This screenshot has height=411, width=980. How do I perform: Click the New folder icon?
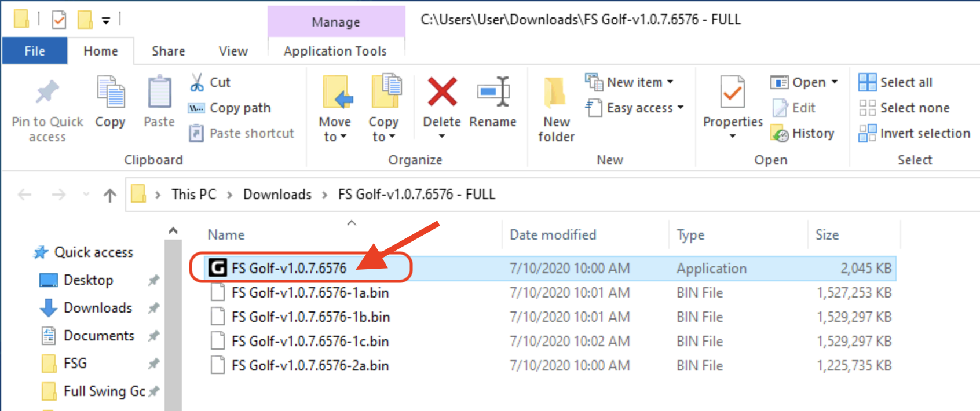[555, 94]
